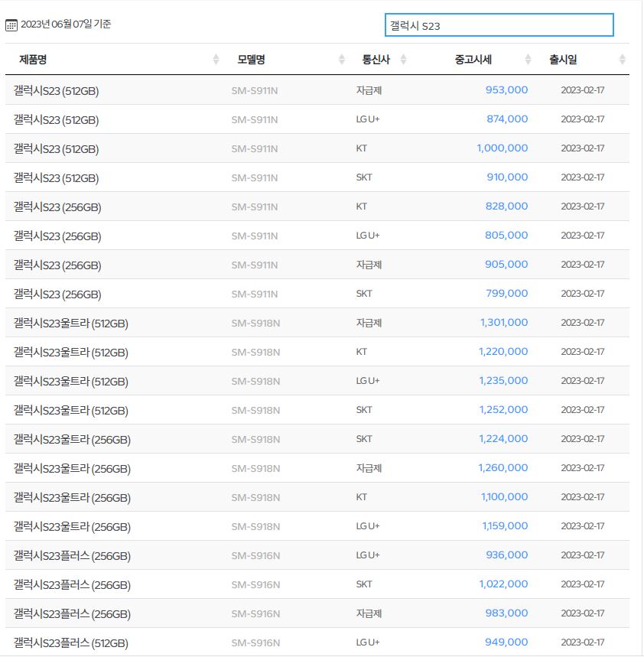Screen dimensions: 644x657
Task: Sort by 출시일 column header
Action: pyautogui.click(x=563, y=60)
